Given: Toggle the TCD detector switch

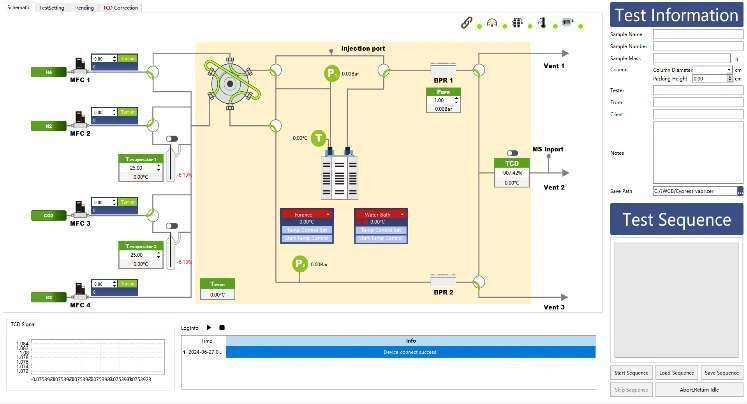Looking at the screenshot, I should click(x=512, y=153).
